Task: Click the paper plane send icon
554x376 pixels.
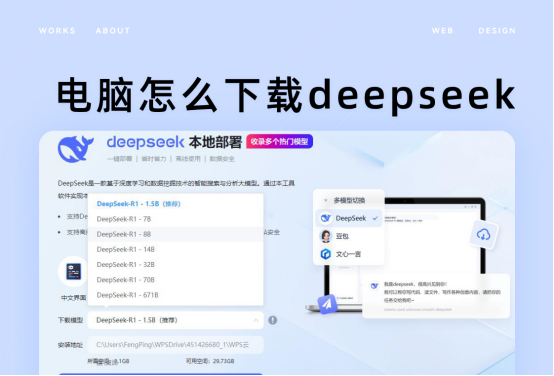Action: point(327,304)
